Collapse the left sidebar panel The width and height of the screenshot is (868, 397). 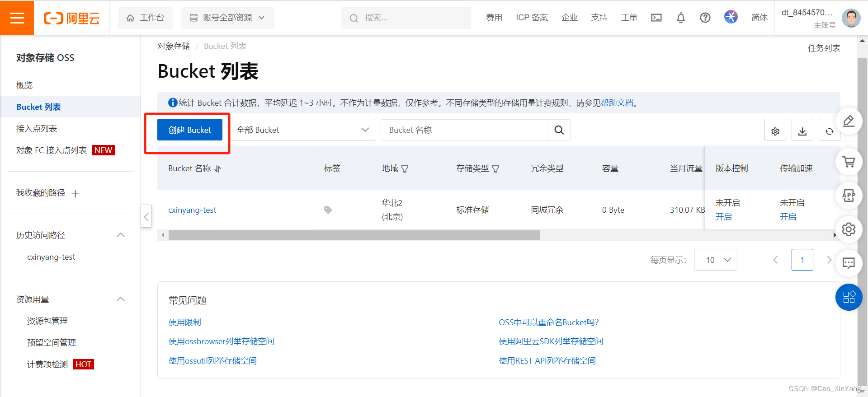click(146, 217)
